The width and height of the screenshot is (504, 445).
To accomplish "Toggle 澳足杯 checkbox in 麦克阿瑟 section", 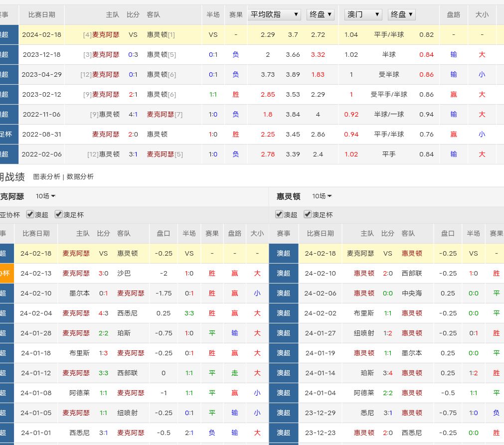I will click(x=59, y=214).
